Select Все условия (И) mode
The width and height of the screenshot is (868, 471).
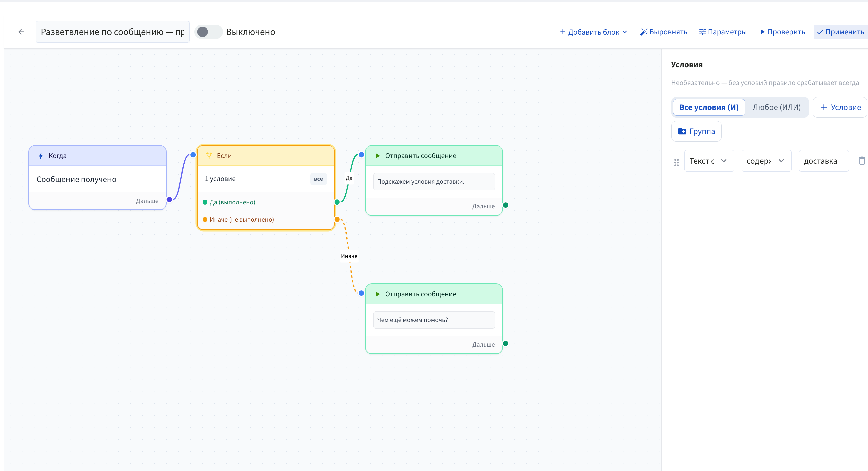coord(709,107)
